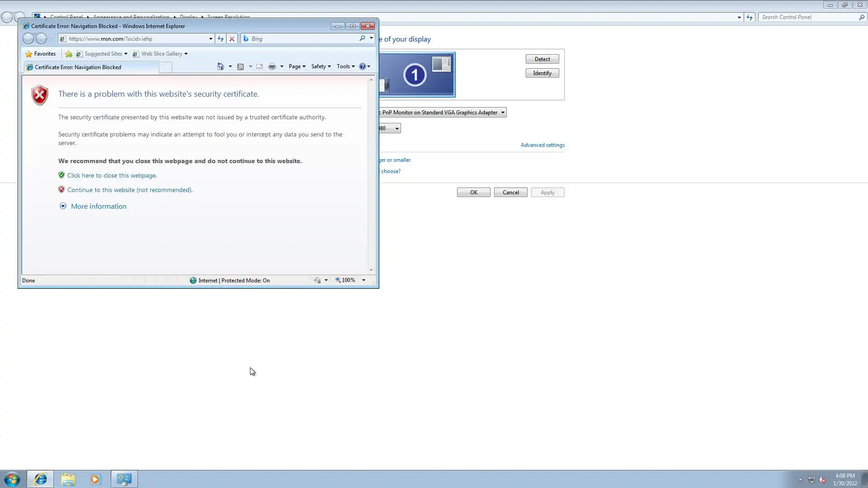Open the address bar URL history dropdown

[x=211, y=39]
